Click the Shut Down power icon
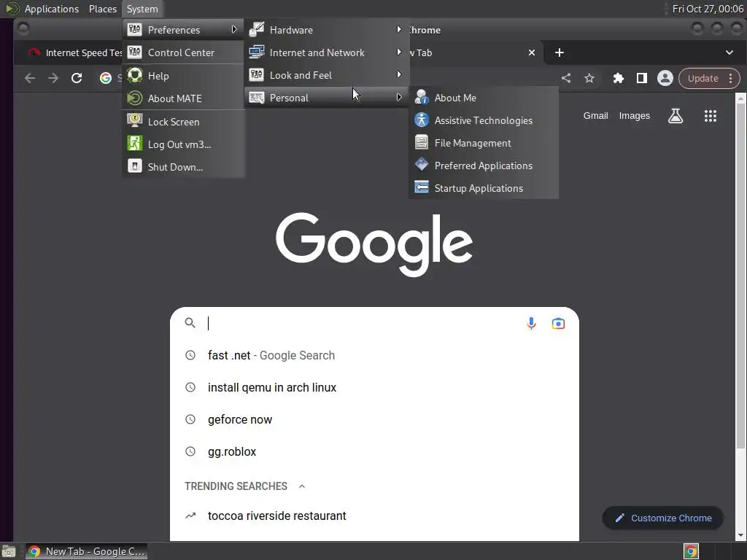The width and height of the screenshot is (747, 560). pyautogui.click(x=135, y=166)
